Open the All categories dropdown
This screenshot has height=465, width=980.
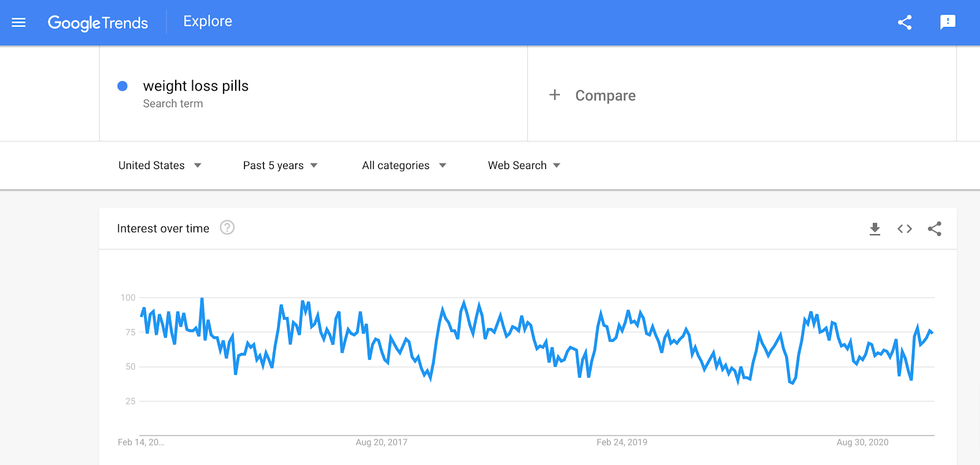click(x=403, y=165)
